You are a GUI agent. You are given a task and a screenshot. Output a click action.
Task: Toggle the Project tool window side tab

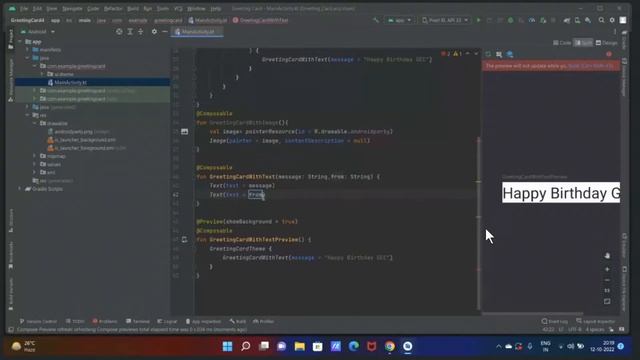tap(11, 39)
